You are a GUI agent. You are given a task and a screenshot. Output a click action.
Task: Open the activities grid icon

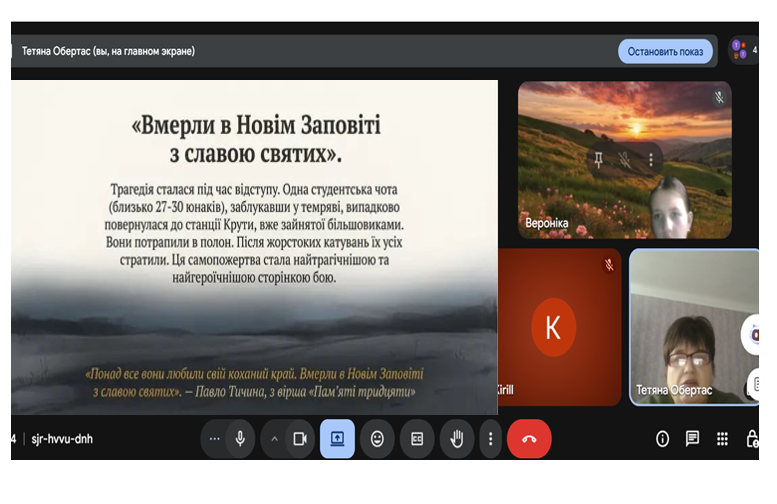(x=722, y=438)
